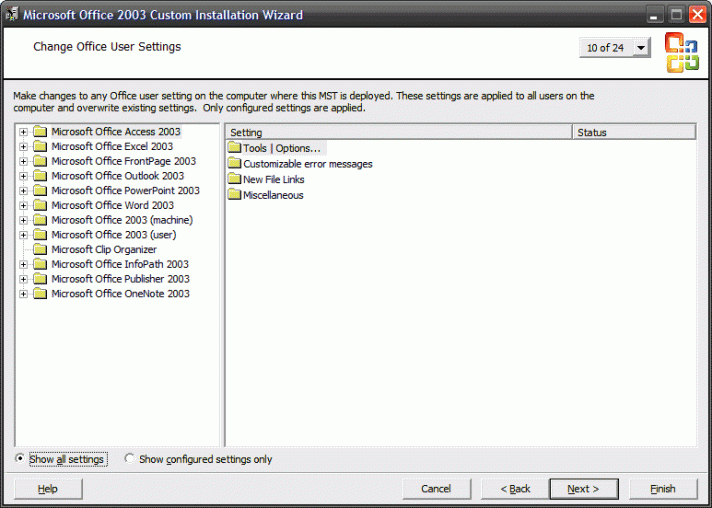Image resolution: width=712 pixels, height=508 pixels.
Task: Click the OneNote 2003 folder icon
Action: point(40,294)
